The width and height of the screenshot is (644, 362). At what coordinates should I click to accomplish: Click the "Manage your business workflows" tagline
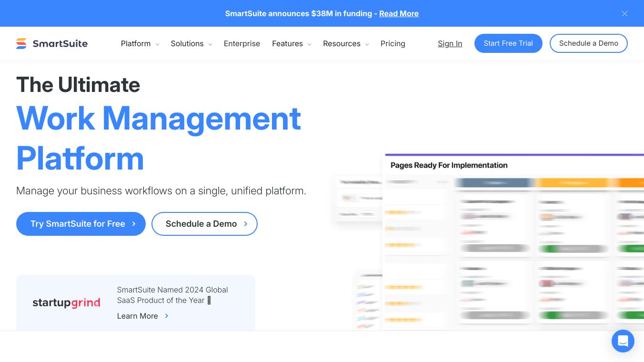click(x=161, y=191)
